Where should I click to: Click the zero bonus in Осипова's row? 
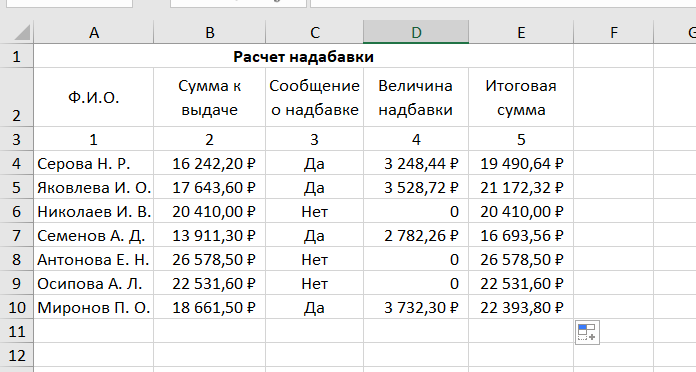(x=416, y=283)
